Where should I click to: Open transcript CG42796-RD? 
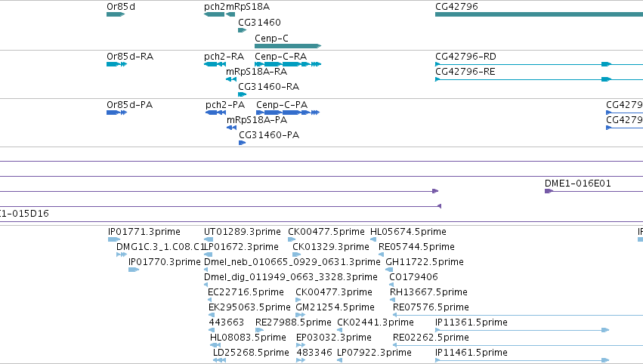[x=465, y=57]
